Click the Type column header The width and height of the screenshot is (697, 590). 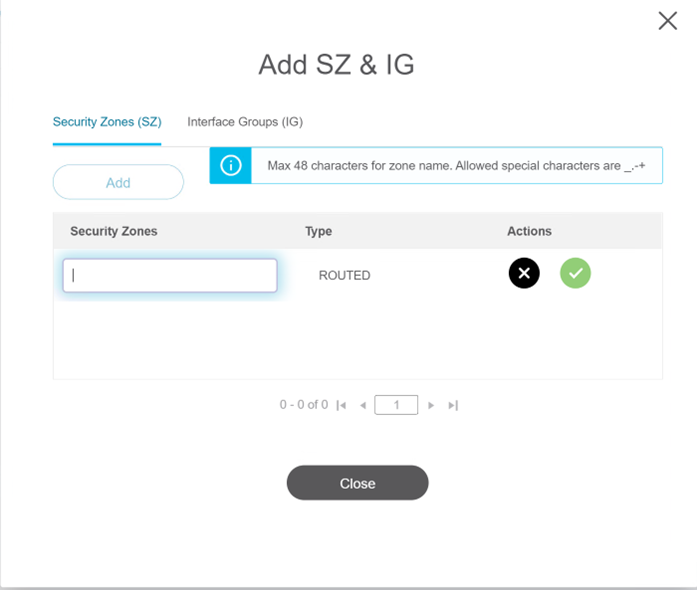click(319, 231)
